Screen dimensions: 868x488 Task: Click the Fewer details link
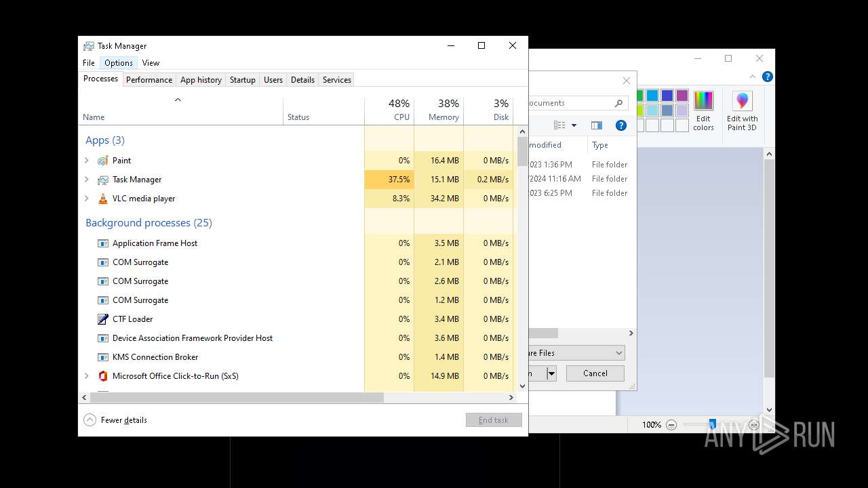click(124, 420)
